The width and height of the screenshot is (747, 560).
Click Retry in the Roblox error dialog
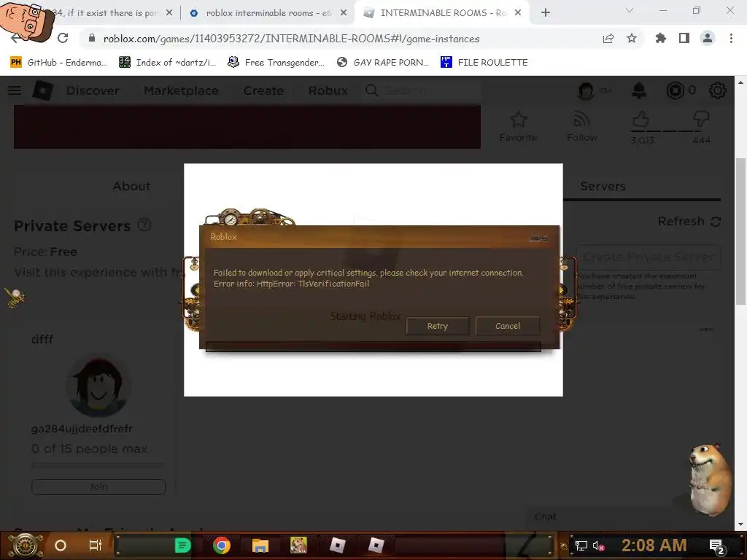click(x=438, y=326)
